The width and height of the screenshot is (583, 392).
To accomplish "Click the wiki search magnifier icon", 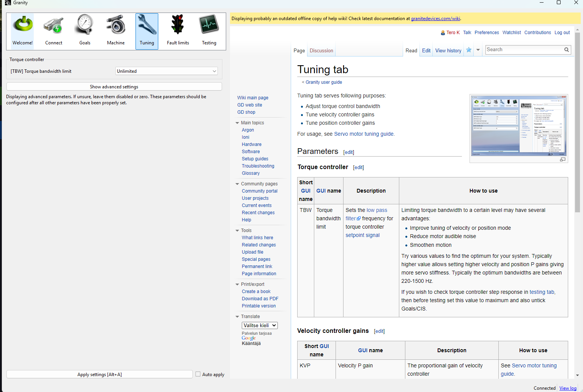I will click(566, 50).
